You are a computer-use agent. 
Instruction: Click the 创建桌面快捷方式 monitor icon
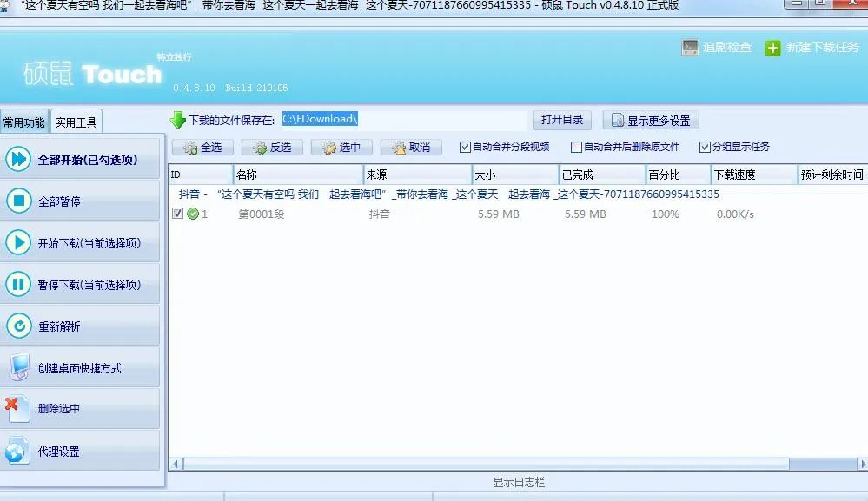point(19,367)
